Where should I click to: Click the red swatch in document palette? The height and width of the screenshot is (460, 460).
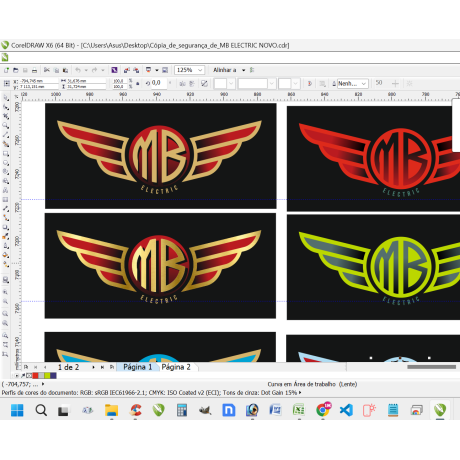tap(36, 376)
